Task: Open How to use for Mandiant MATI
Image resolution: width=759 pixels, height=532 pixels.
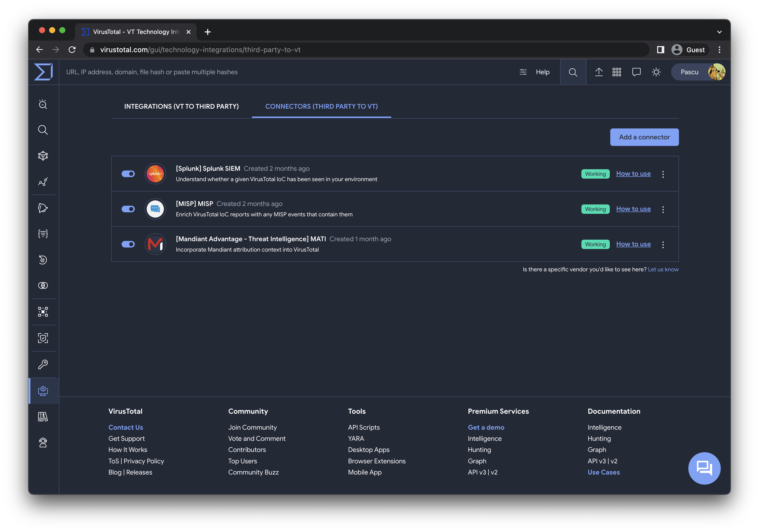Action: pos(633,244)
